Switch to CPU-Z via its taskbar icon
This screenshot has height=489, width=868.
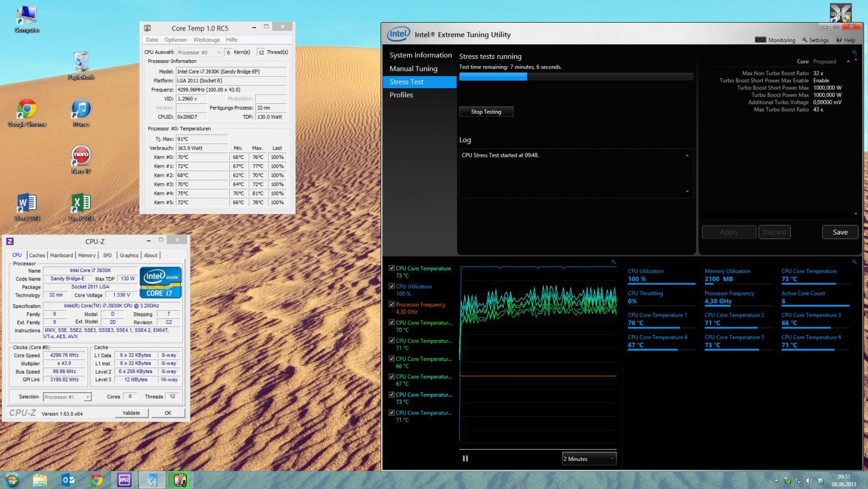[x=125, y=480]
